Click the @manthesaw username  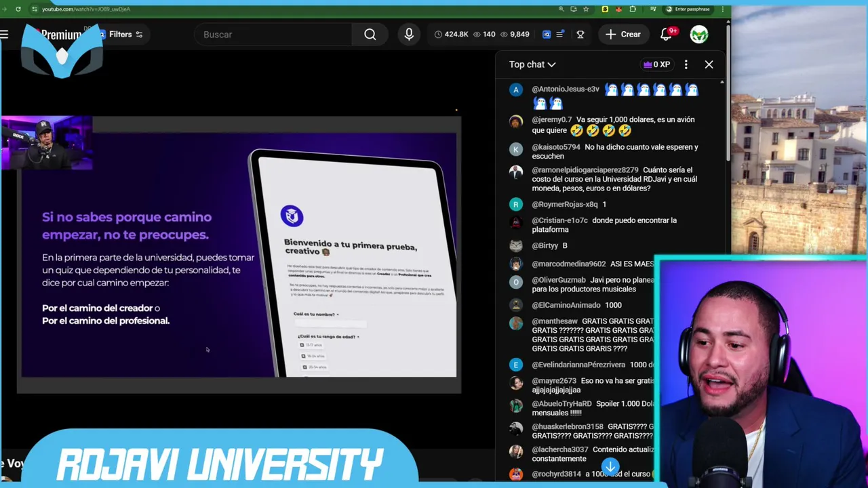click(x=555, y=321)
